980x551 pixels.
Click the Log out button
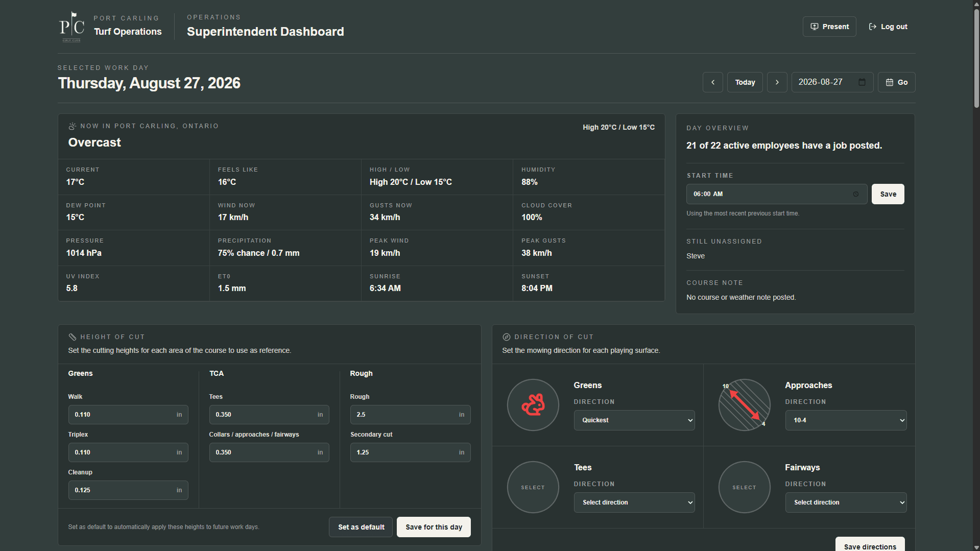[x=888, y=27]
